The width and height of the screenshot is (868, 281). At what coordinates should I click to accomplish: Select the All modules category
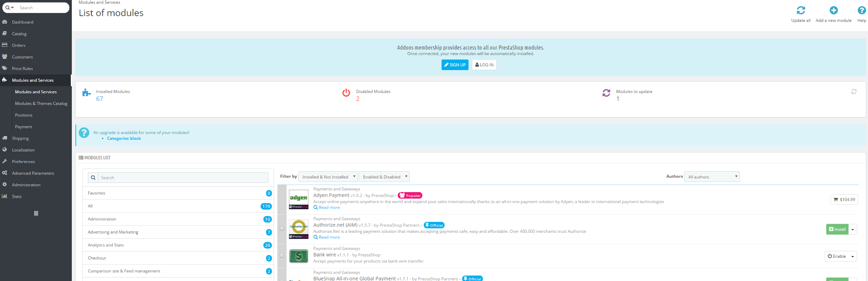tap(178, 206)
